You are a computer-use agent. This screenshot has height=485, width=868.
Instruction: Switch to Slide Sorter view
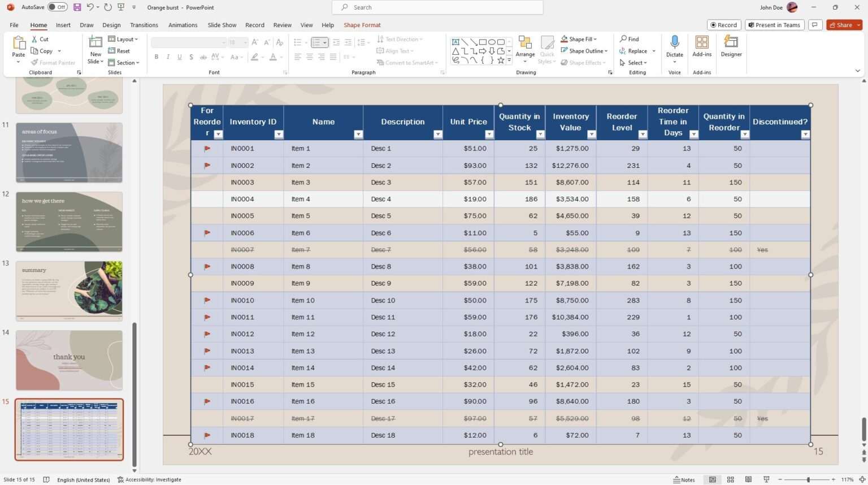[x=730, y=479]
